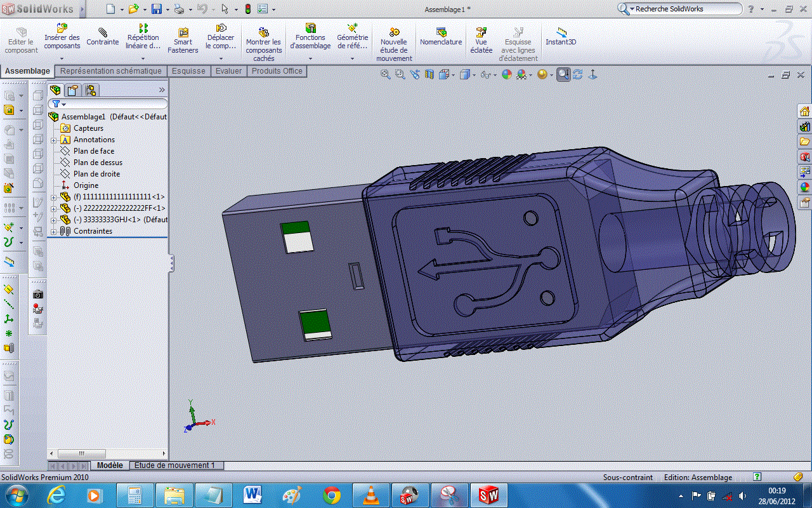Open Géométrie de référence tool

click(x=353, y=38)
